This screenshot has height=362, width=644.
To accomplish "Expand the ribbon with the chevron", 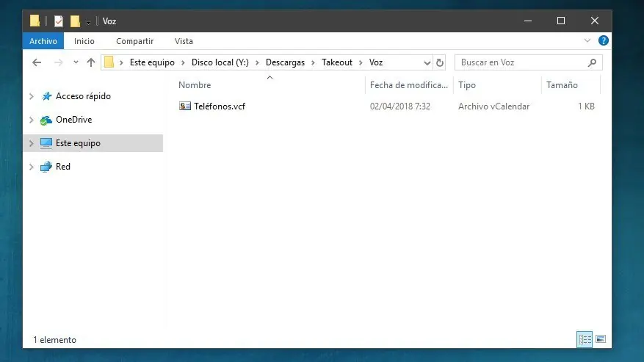I will (x=587, y=40).
